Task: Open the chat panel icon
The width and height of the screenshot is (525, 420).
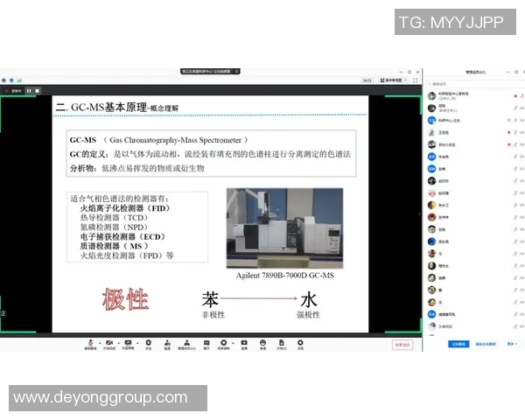Action: pyautogui.click(x=206, y=344)
